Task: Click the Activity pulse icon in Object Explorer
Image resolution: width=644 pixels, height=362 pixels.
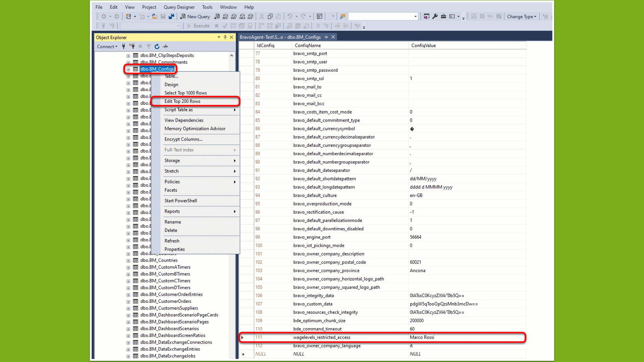Action: (165, 47)
